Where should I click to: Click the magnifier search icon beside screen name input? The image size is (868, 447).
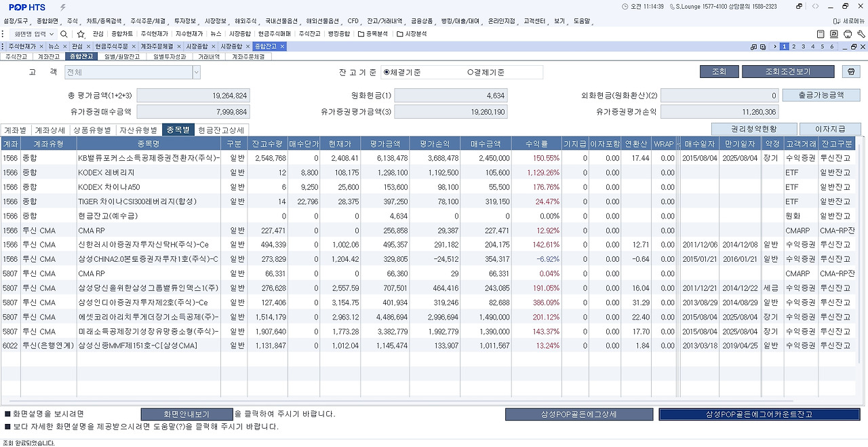pyautogui.click(x=64, y=34)
